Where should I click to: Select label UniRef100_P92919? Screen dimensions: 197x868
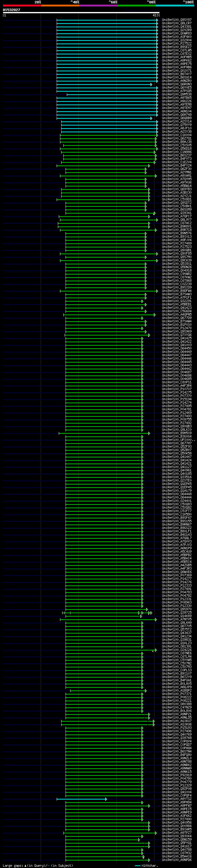click(x=177, y=775)
